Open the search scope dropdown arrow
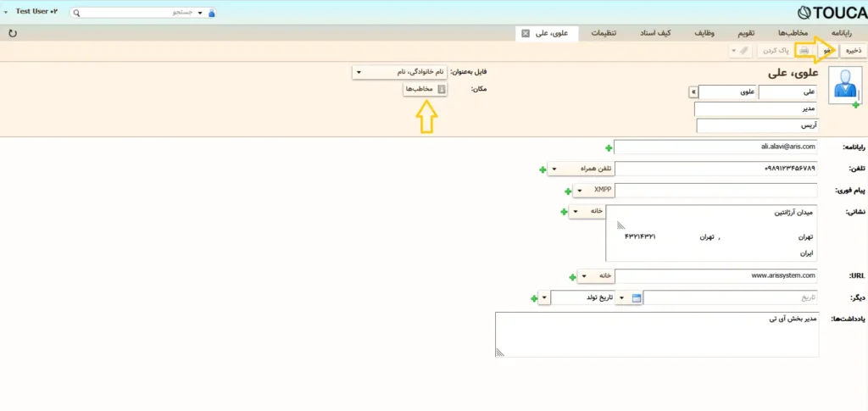This screenshot has height=411, width=868. [x=200, y=13]
